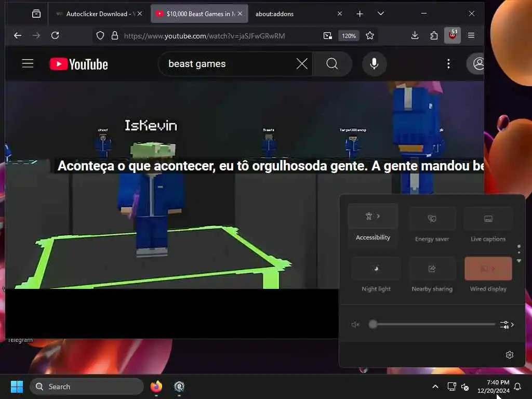Open Firefox from the taskbar
Screen dimensions: 532x399
[x=156, y=387]
